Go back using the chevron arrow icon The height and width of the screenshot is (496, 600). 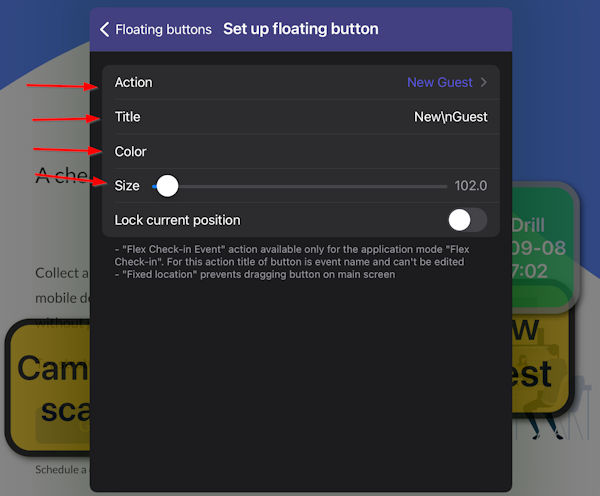point(104,29)
